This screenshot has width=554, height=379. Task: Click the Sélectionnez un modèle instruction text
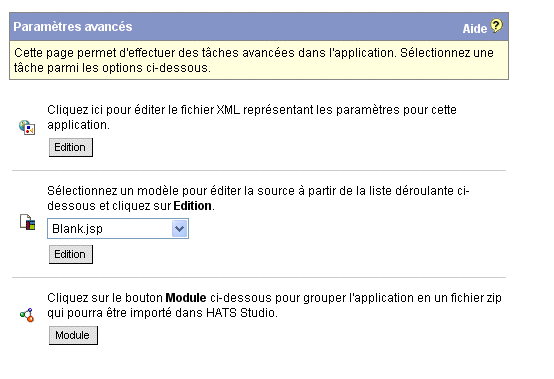coord(258,198)
